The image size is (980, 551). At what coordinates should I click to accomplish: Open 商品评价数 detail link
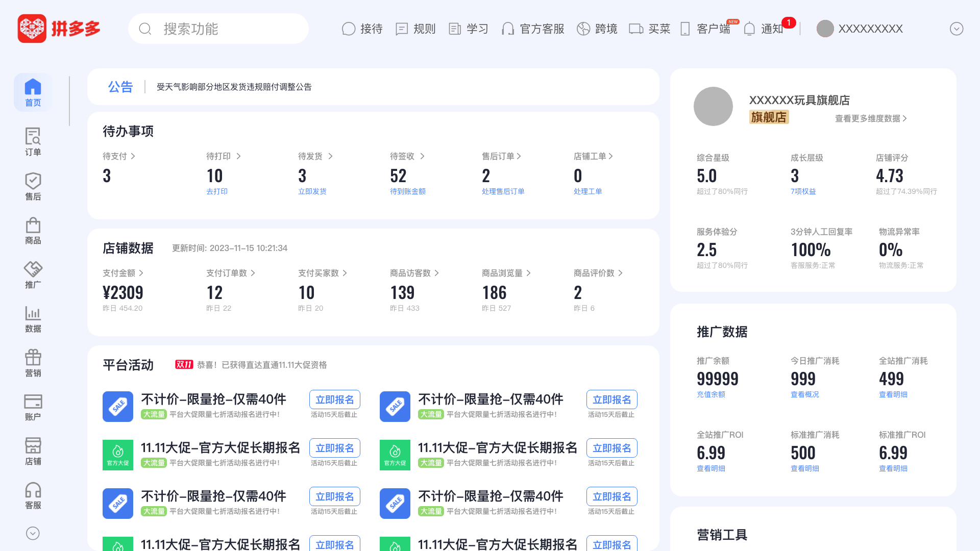pos(598,273)
